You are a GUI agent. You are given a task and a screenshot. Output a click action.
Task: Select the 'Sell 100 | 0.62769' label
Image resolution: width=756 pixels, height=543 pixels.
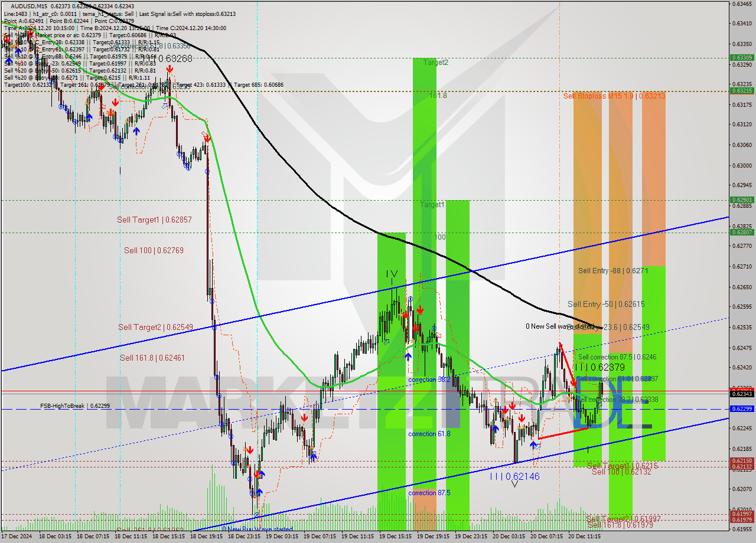coord(153,250)
